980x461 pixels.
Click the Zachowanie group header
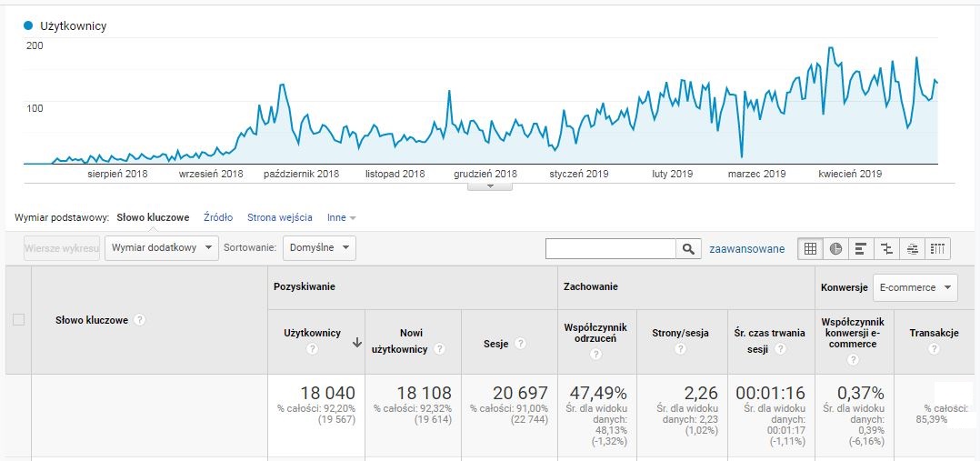click(591, 286)
